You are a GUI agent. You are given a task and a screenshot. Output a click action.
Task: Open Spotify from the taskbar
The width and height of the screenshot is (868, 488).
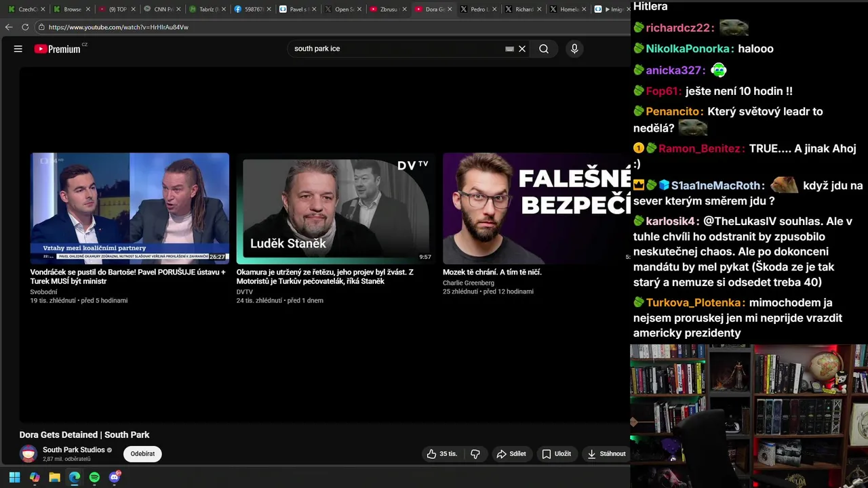click(94, 477)
